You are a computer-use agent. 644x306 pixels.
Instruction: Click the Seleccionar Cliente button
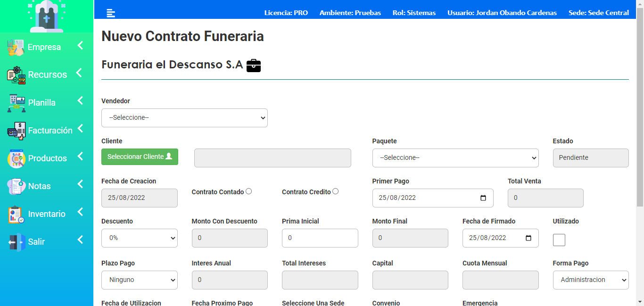tap(140, 157)
